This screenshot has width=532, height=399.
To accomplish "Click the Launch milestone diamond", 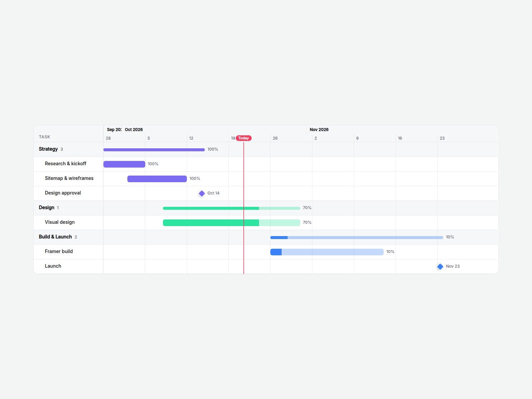I will pyautogui.click(x=440, y=267).
